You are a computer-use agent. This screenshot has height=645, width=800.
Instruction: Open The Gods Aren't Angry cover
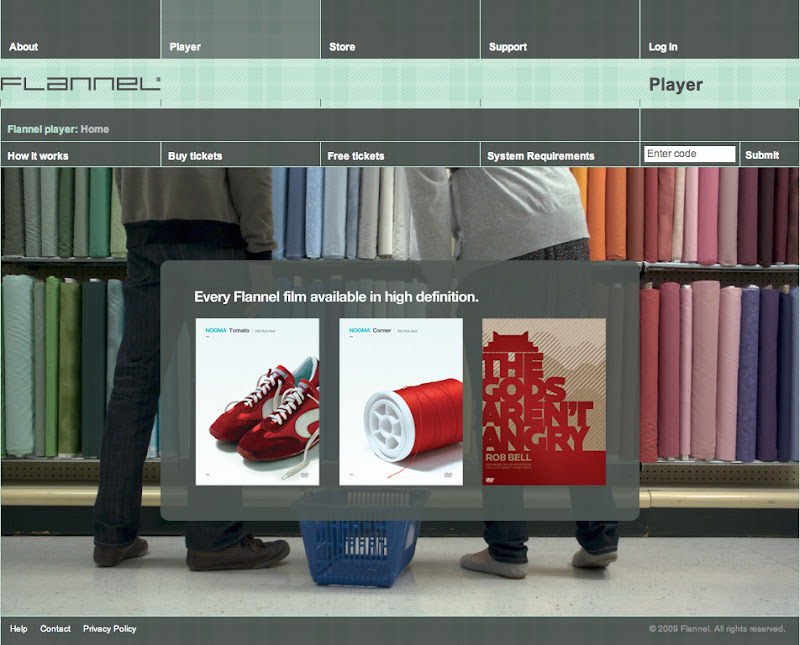544,402
